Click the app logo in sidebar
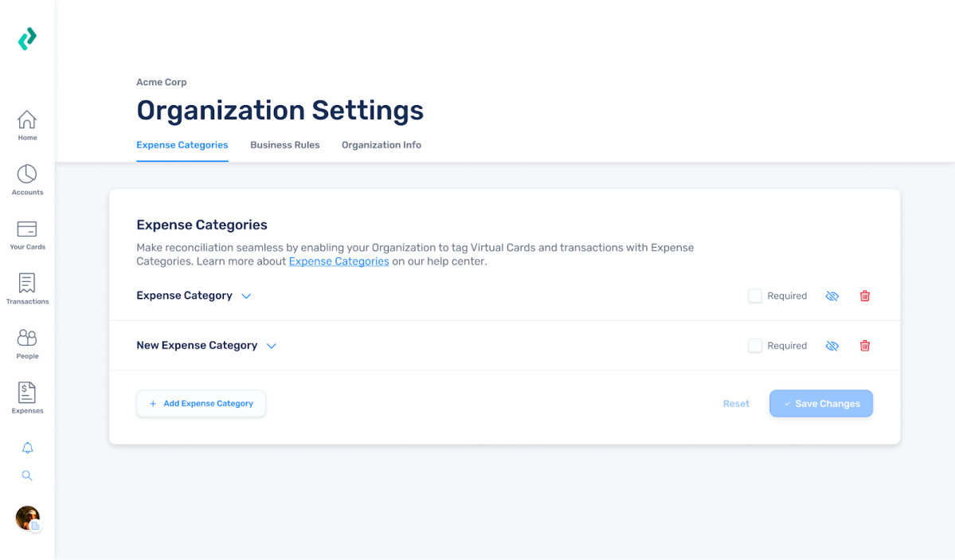955x560 pixels. tap(27, 38)
